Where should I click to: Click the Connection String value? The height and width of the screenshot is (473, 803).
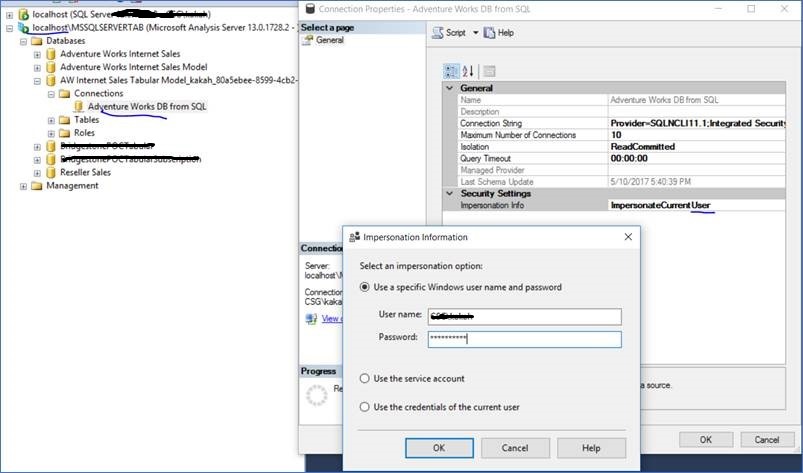tap(697, 123)
